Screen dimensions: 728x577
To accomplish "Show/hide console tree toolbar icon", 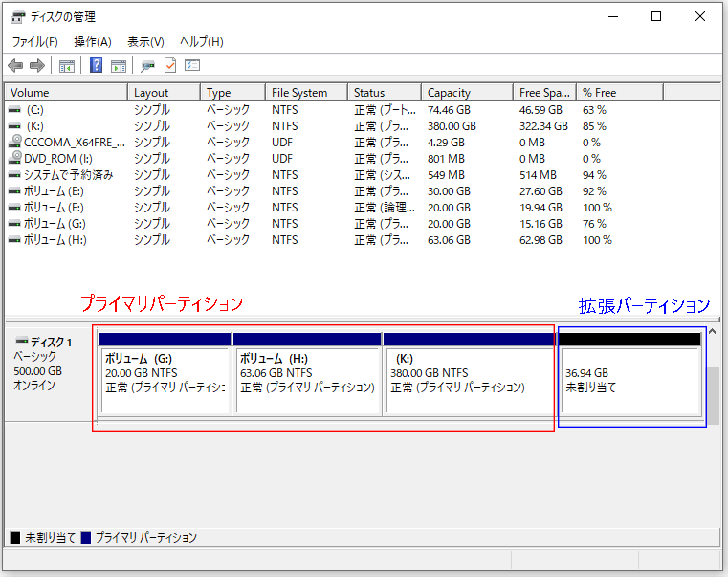I will [x=67, y=66].
